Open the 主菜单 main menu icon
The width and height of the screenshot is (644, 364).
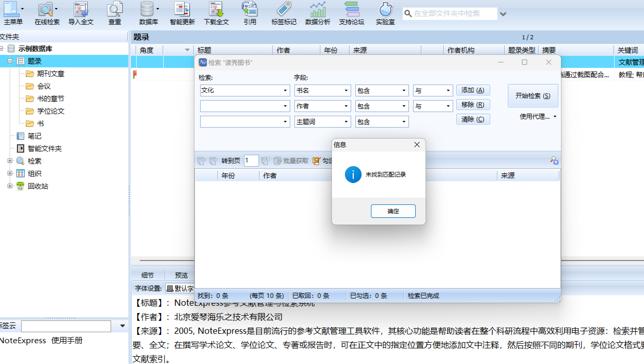[x=11, y=9]
